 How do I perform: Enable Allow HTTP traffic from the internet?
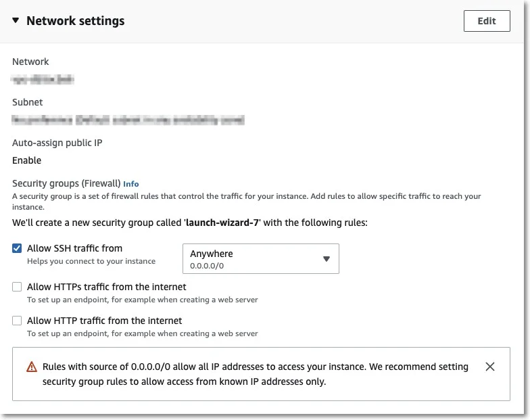17,321
